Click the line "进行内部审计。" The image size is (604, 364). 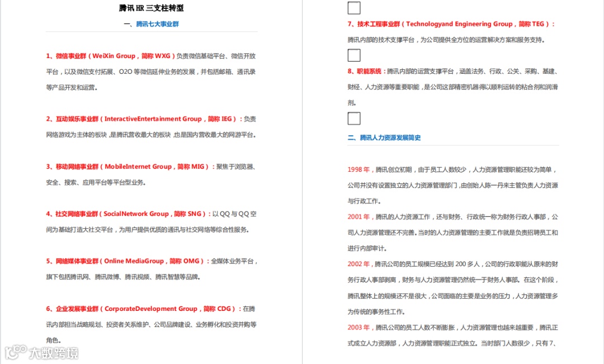pos(367,248)
